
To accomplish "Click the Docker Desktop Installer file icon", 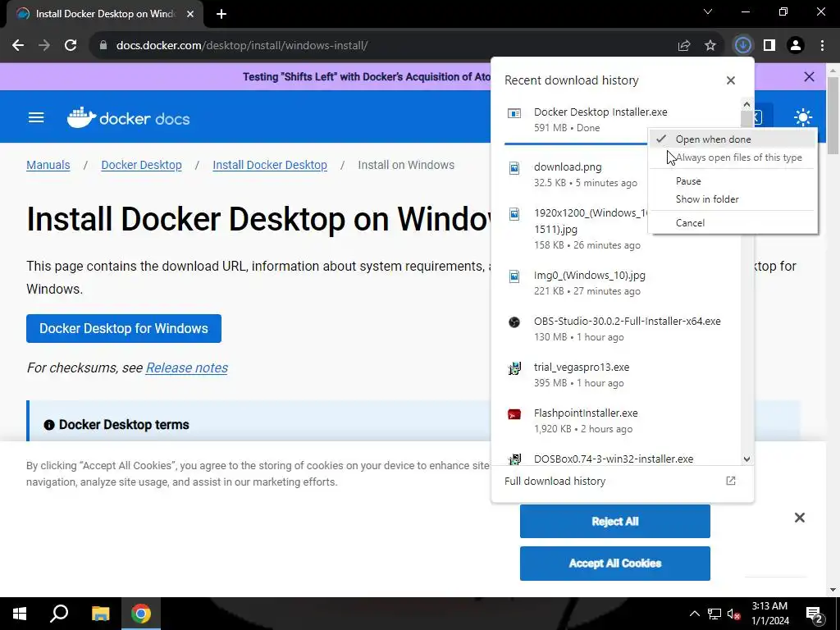I will point(514,113).
